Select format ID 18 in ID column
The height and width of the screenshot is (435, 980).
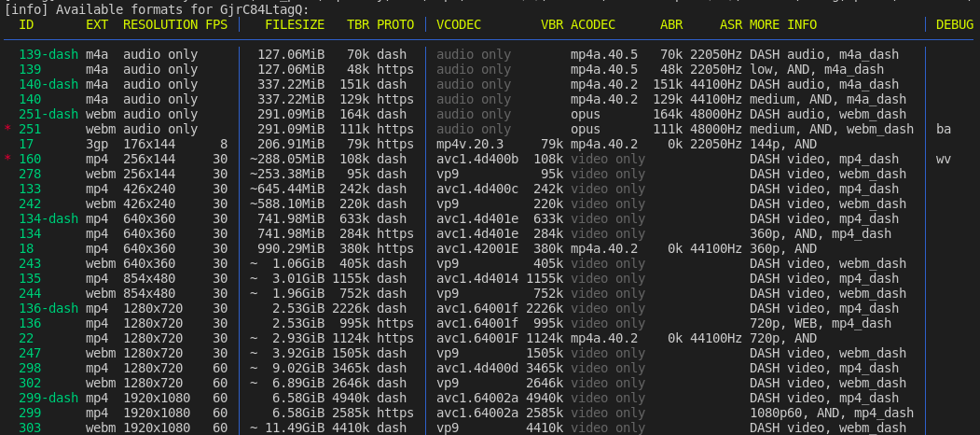pos(26,248)
